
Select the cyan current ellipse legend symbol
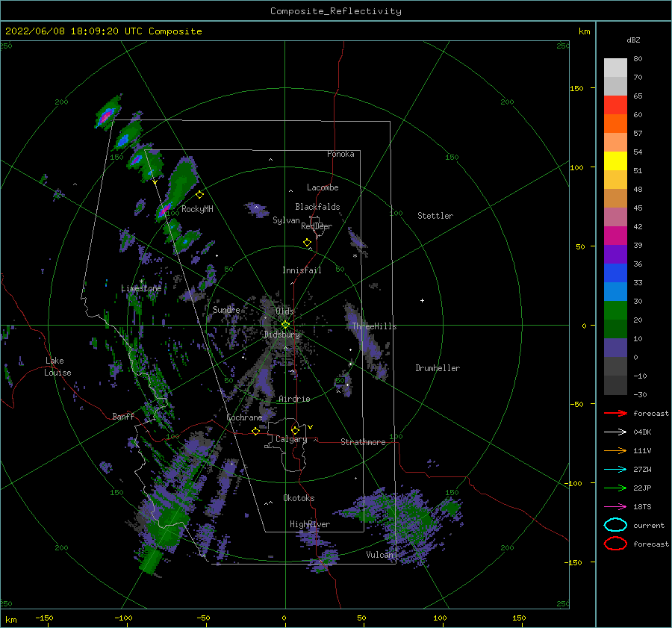point(615,525)
